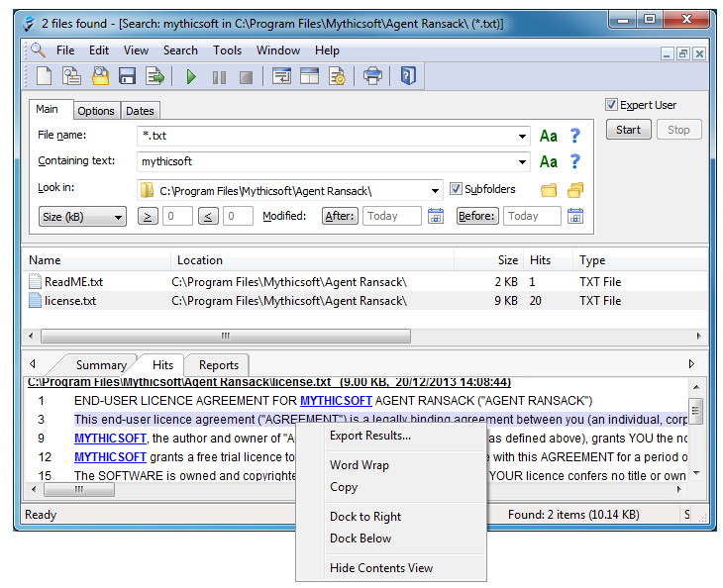Image resolution: width=723 pixels, height=588 pixels.
Task: Click the magnifier icon left of File menu
Action: pos(38,49)
